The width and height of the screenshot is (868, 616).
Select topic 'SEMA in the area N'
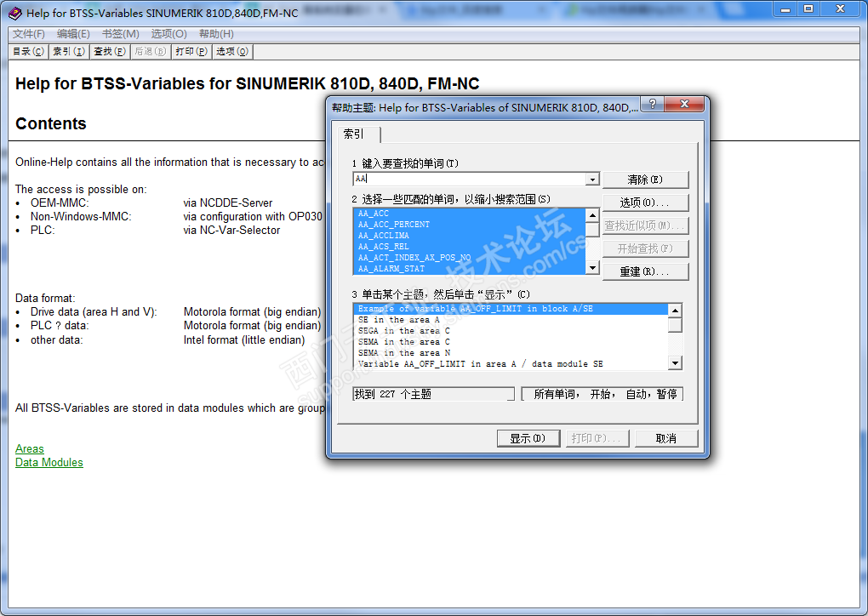pyautogui.click(x=511, y=353)
